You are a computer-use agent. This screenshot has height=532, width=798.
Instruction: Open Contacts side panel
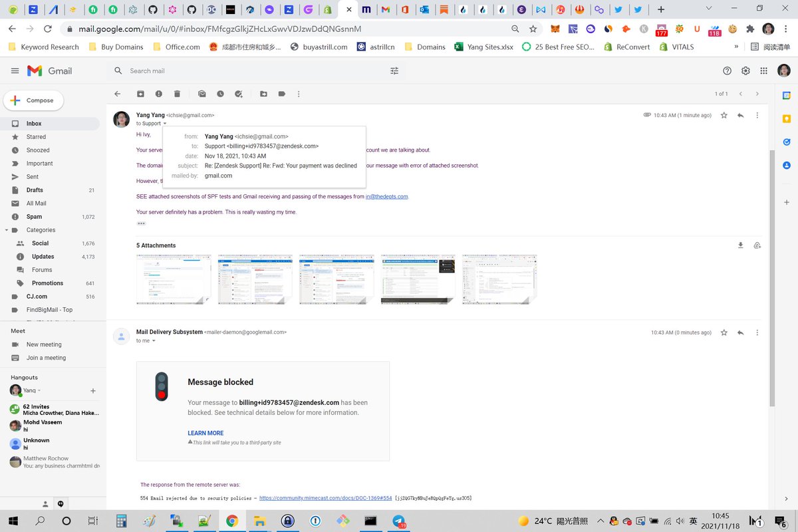click(787, 165)
